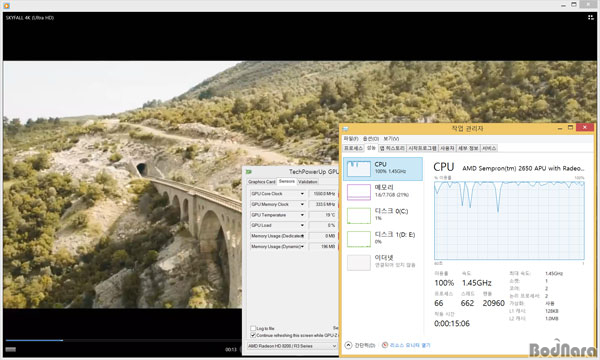
Task: Uncheck Continue refreshing this screen checkbox
Action: pyautogui.click(x=253, y=335)
